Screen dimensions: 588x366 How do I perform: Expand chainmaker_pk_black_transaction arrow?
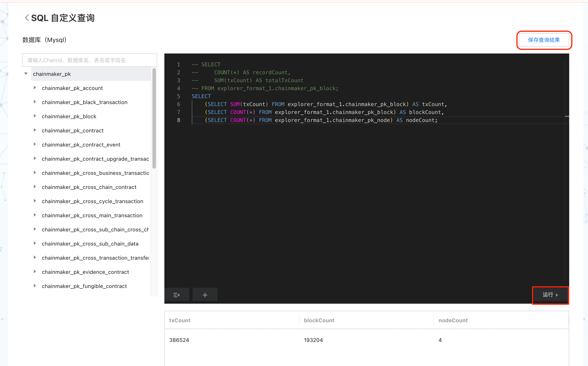(x=35, y=102)
